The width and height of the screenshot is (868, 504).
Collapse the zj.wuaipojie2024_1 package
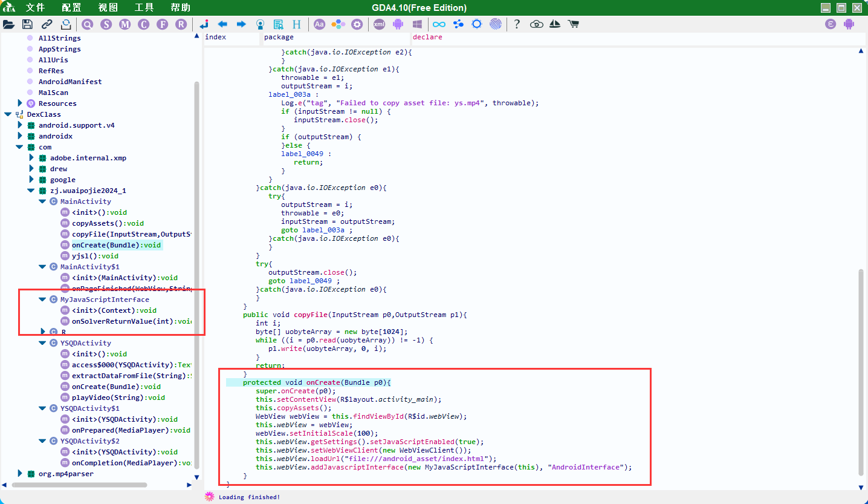tap(31, 191)
